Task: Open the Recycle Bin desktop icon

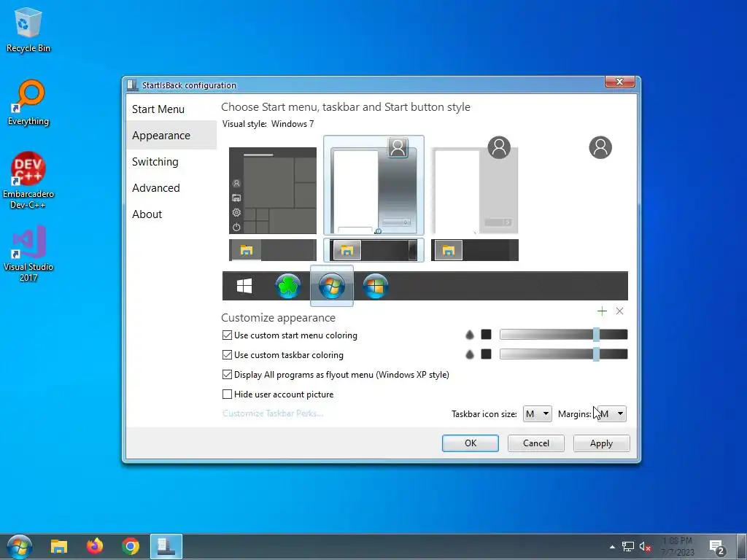Action: pyautogui.click(x=28, y=29)
